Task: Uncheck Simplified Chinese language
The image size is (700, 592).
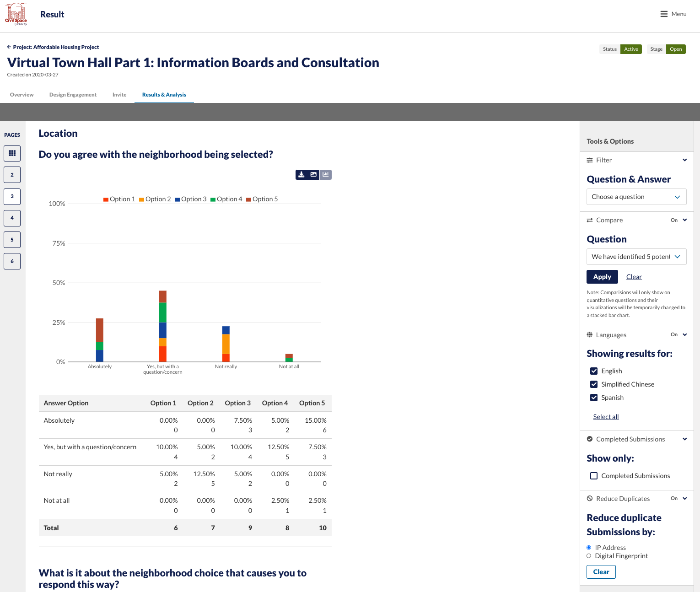Action: click(x=594, y=384)
